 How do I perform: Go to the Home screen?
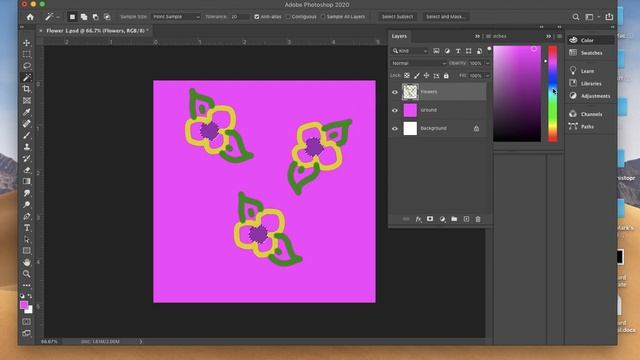(30, 17)
